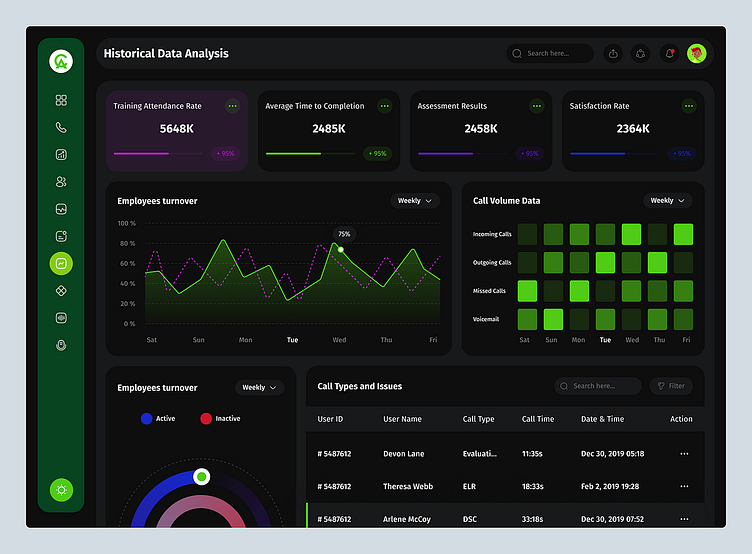Click the cloud sync icon in header
The image size is (752, 554).
[x=640, y=54]
